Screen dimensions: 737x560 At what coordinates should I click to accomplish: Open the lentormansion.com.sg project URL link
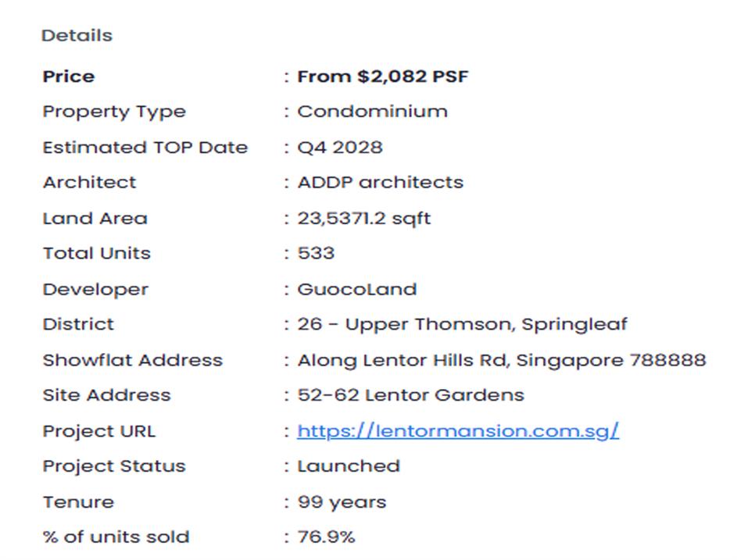pyautogui.click(x=458, y=430)
